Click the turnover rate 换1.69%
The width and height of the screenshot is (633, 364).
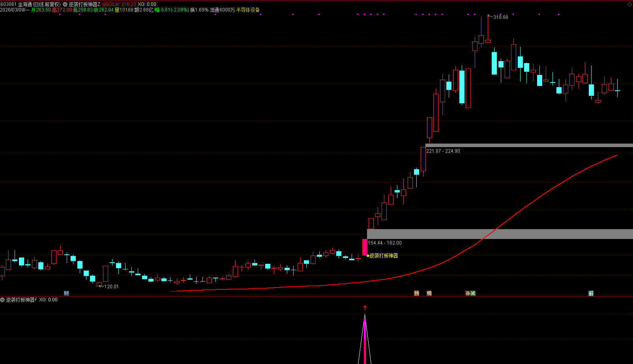tap(199, 10)
